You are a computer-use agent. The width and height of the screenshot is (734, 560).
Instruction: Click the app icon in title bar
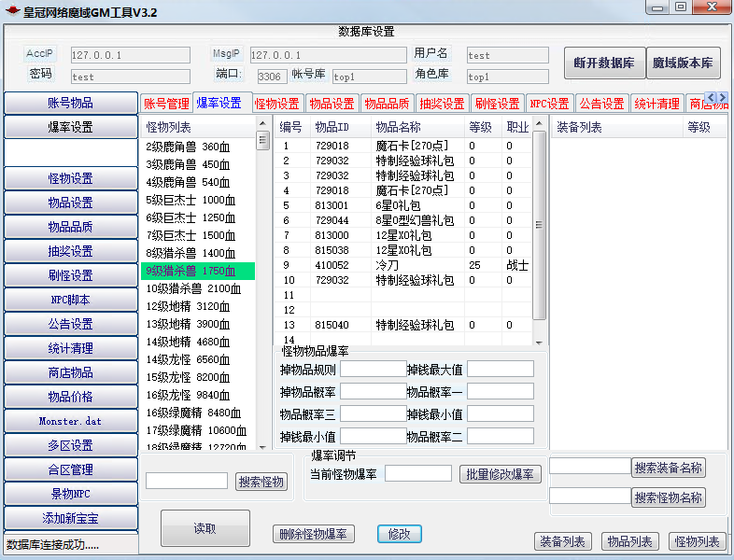click(13, 11)
